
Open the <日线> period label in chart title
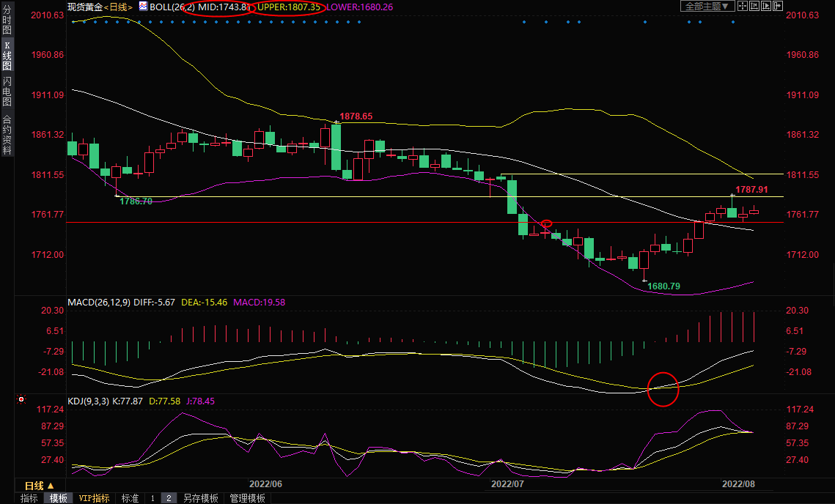[119, 7]
